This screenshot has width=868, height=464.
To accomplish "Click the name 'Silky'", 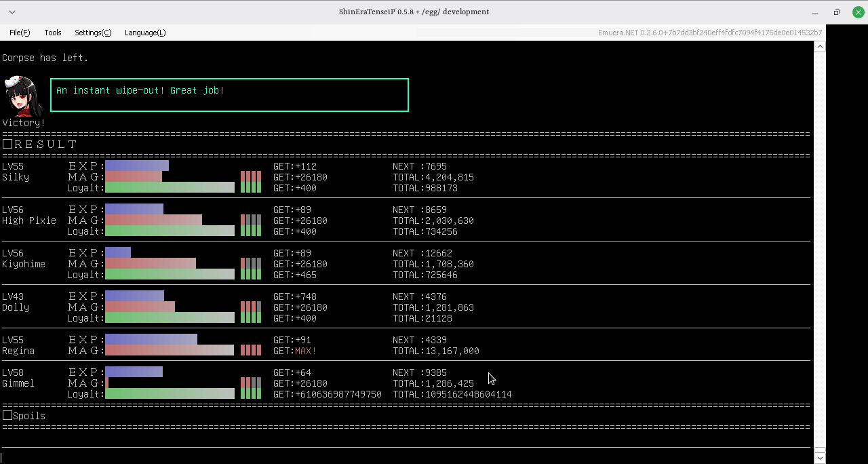I will click(x=16, y=177).
